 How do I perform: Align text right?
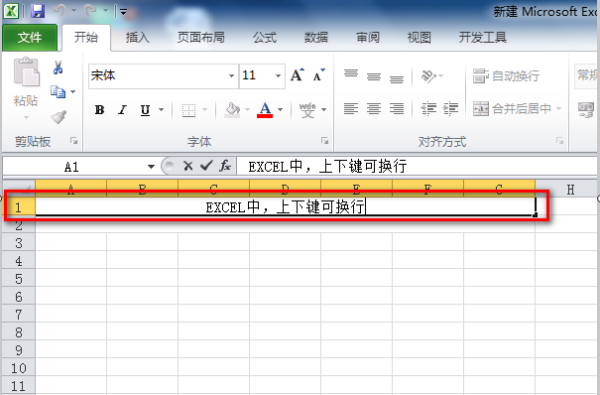tap(396, 109)
